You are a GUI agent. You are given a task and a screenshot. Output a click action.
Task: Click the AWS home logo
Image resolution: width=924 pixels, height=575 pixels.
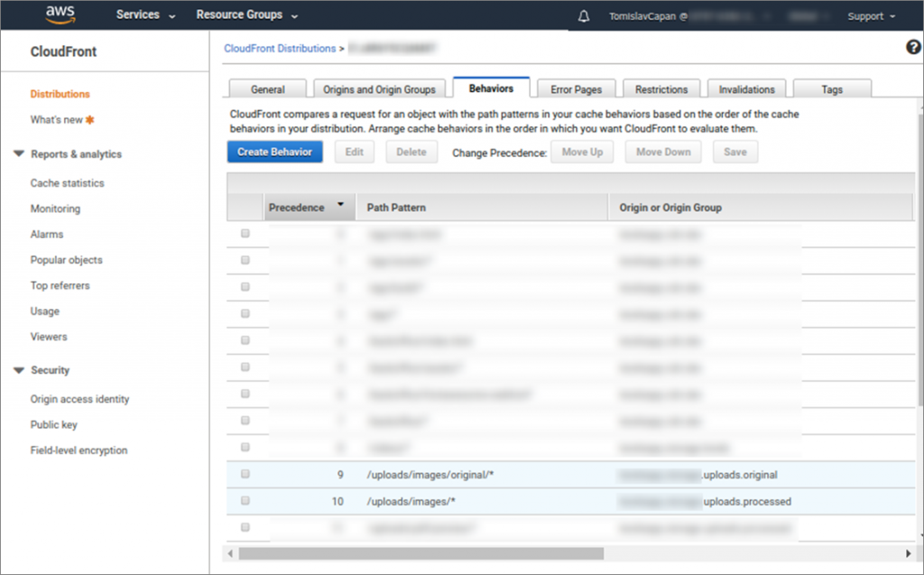click(x=60, y=14)
